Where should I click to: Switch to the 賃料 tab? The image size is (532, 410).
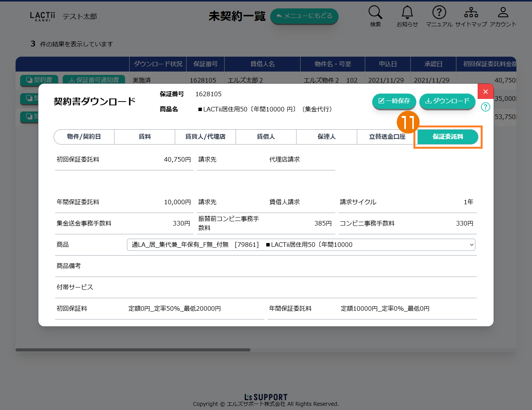pyautogui.click(x=144, y=137)
